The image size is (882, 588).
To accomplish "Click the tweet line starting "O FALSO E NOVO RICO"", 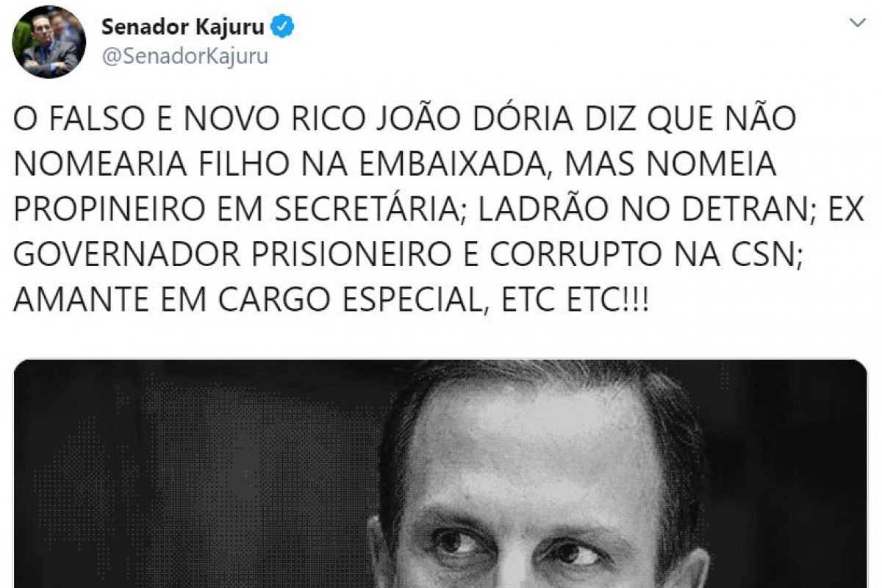I will (404, 121).
